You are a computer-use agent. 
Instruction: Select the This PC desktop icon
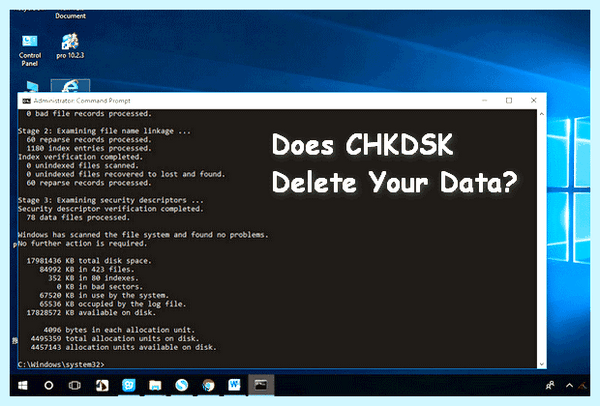(31, 86)
